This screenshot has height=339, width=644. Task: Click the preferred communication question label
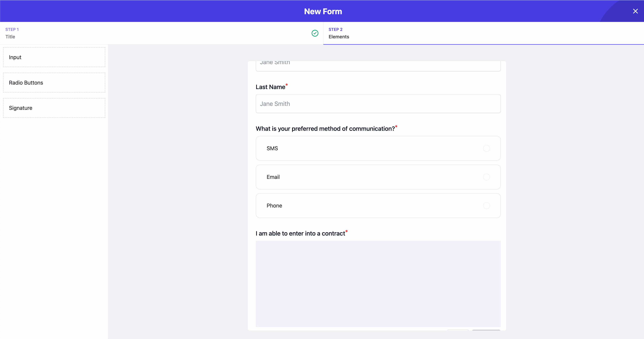325,129
